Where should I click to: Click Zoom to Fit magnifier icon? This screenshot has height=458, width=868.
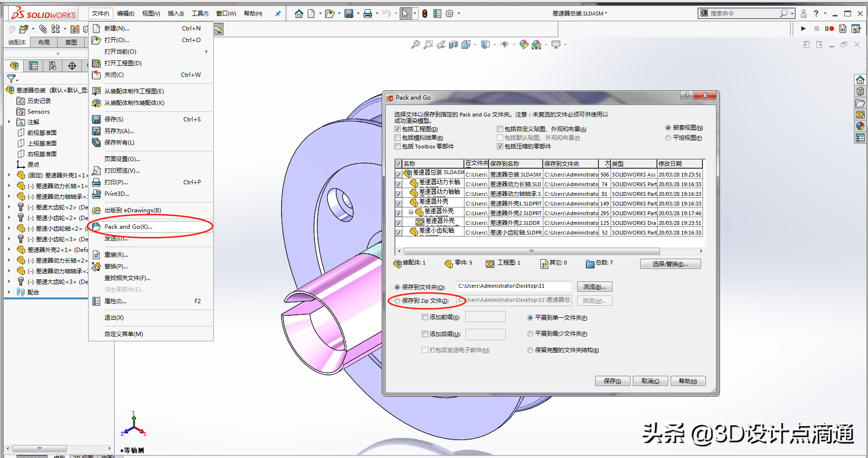(415, 44)
